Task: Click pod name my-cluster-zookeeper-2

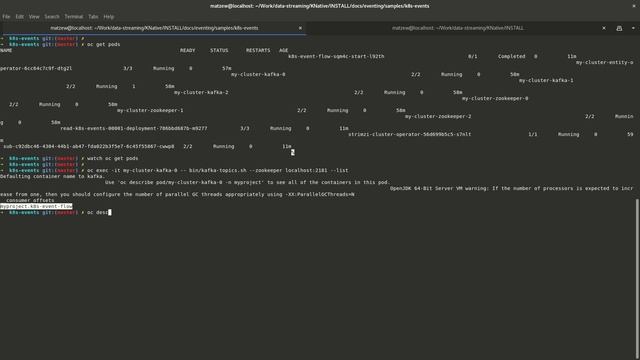Action: [438, 116]
